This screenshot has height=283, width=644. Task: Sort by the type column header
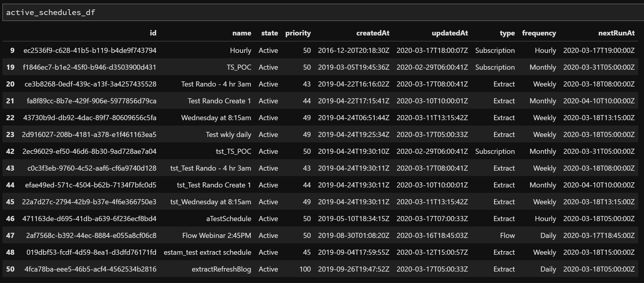click(507, 33)
